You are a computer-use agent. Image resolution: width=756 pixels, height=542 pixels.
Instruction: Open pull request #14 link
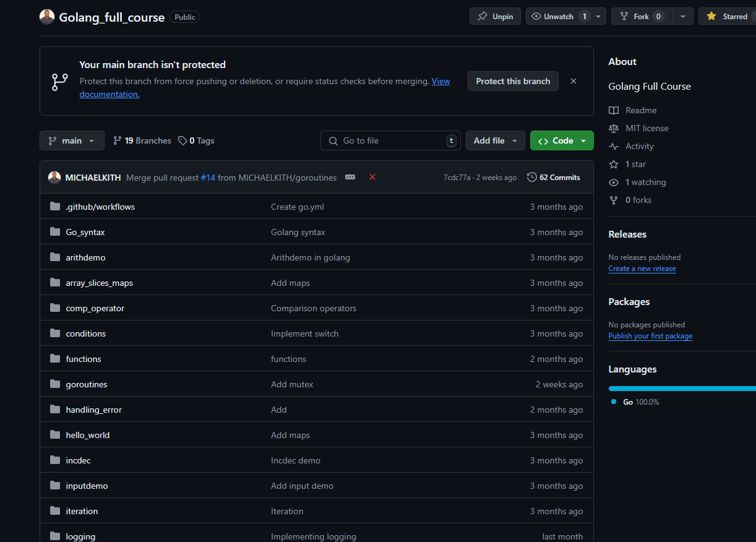208,178
